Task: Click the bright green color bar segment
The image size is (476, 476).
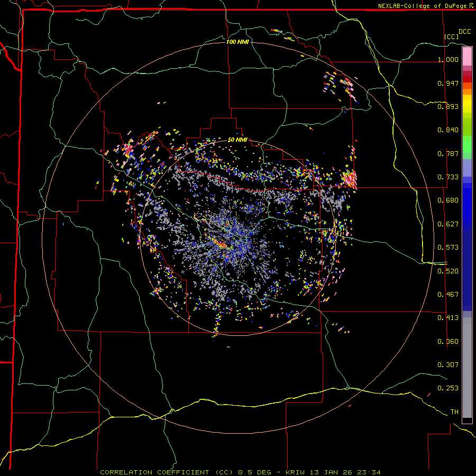Action: click(467, 144)
